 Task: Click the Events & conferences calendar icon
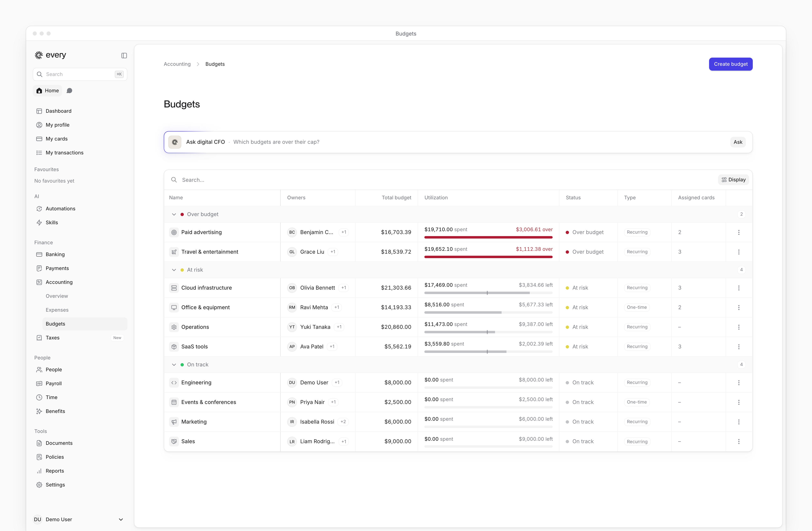click(x=174, y=402)
